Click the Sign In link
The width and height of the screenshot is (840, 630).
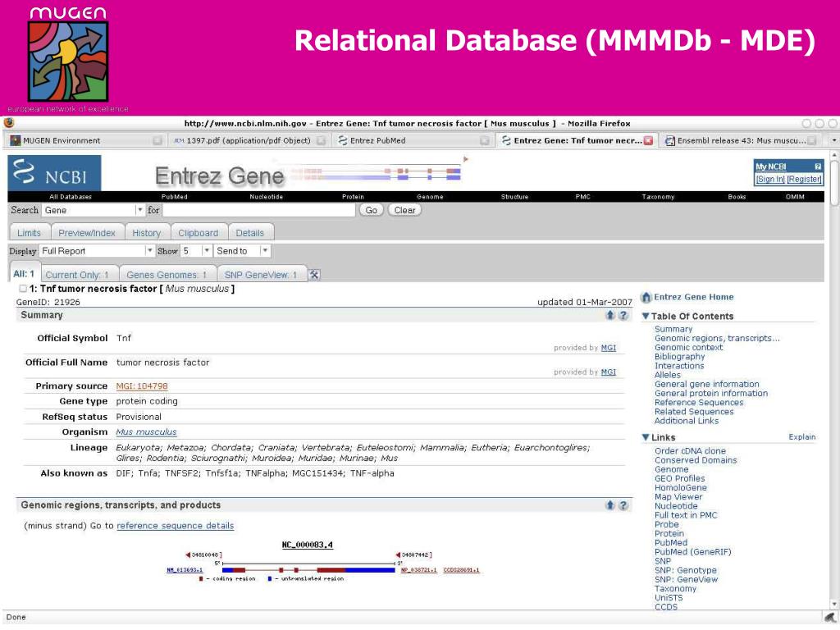(x=770, y=180)
